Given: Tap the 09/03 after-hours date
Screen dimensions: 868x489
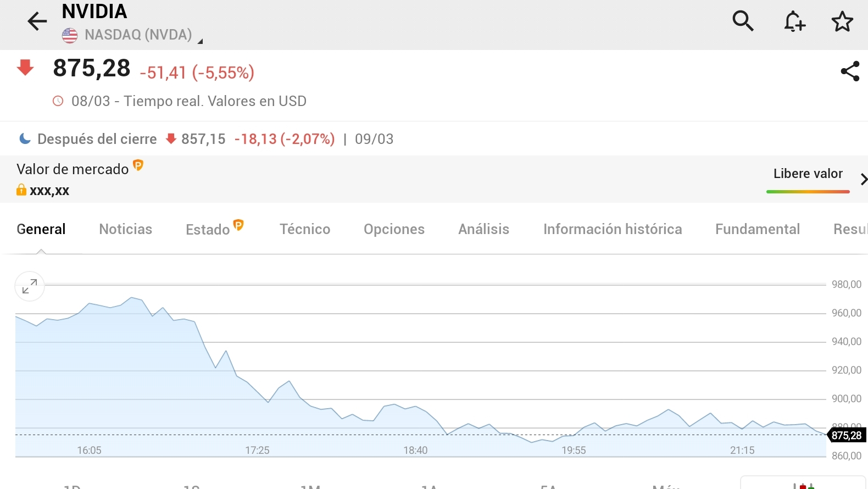Looking at the screenshot, I should (374, 139).
